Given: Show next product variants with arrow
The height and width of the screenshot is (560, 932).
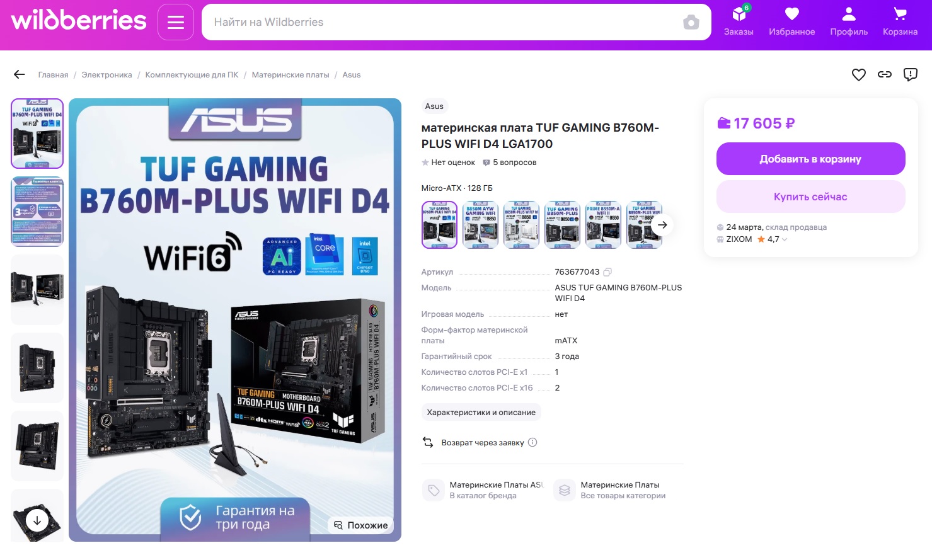Looking at the screenshot, I should [662, 225].
